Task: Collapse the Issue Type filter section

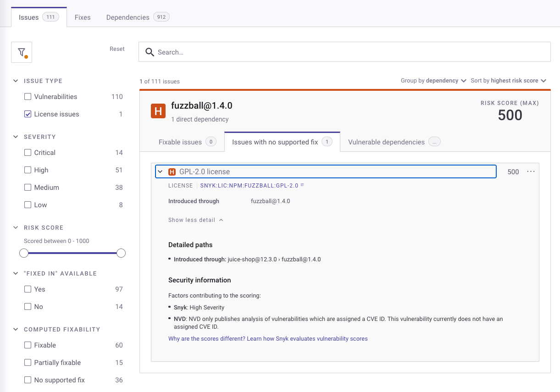Action: [x=16, y=81]
